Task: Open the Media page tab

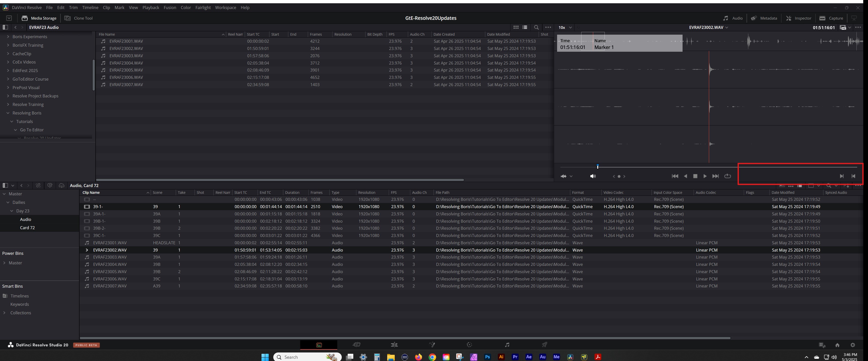Action: coord(319,345)
